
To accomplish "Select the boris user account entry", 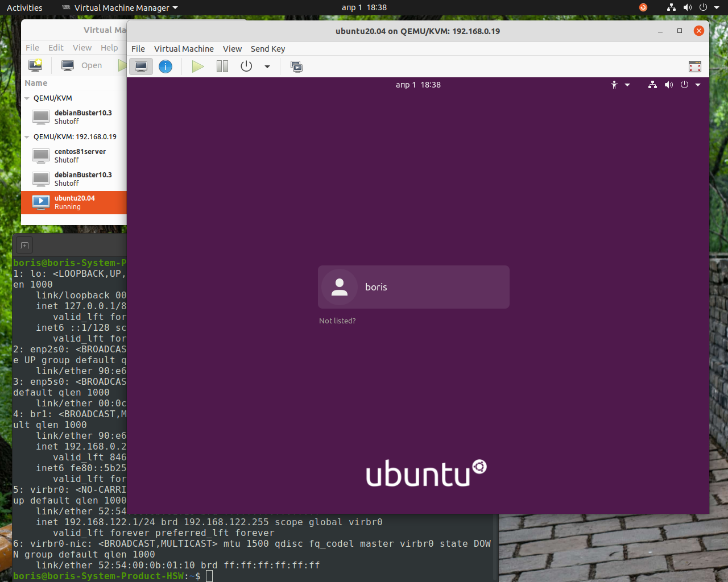I will pyautogui.click(x=413, y=287).
